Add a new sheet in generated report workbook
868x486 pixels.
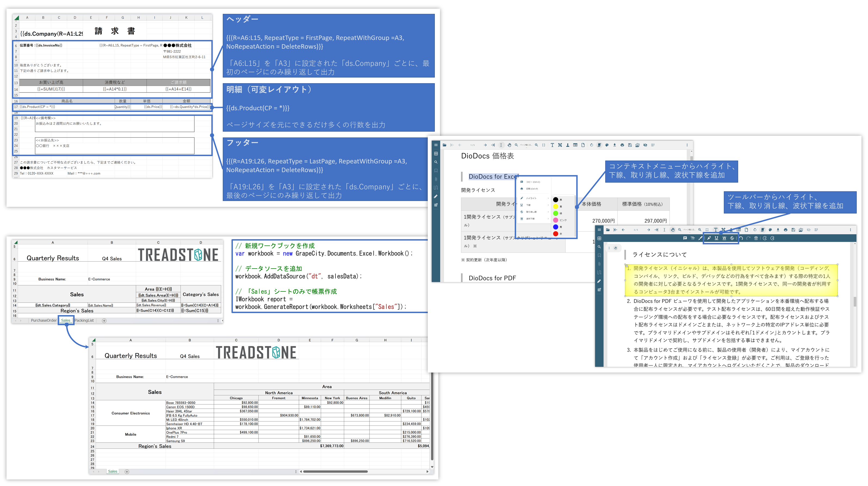(x=127, y=472)
